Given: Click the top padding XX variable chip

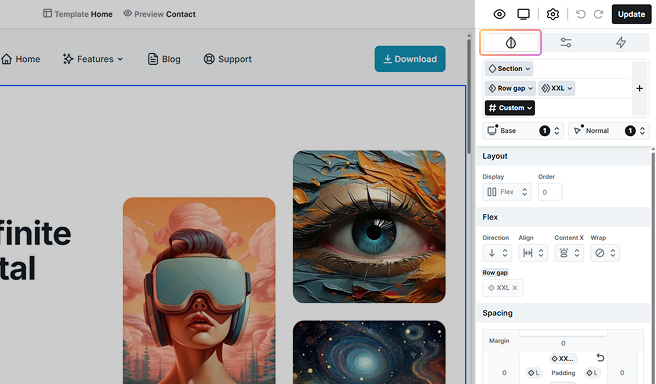Looking at the screenshot, I should coord(563,358).
